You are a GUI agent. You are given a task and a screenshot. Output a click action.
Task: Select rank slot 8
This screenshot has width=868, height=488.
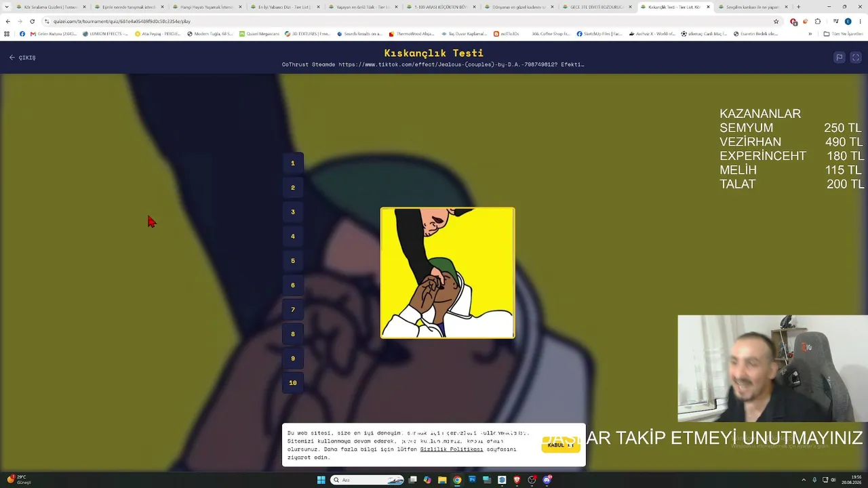tap(293, 334)
